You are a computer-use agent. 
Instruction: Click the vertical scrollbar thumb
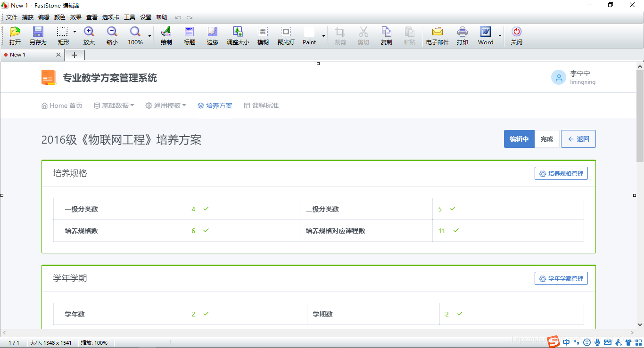[x=640, y=116]
